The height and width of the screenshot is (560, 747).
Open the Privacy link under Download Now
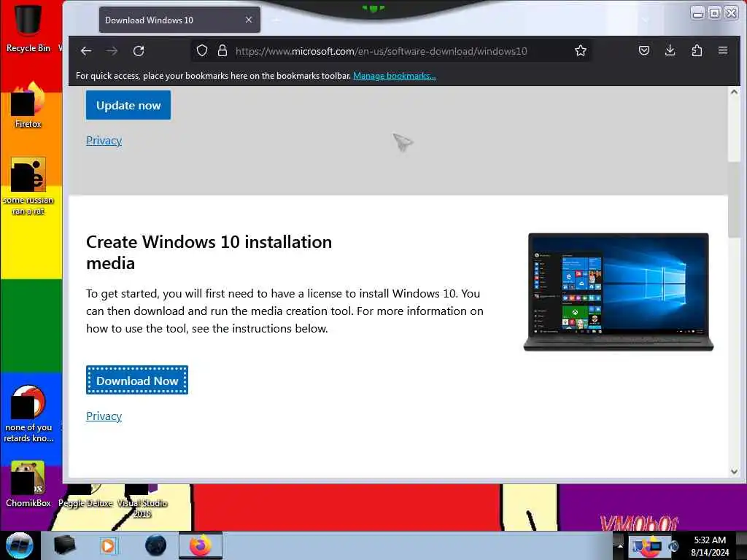104,416
